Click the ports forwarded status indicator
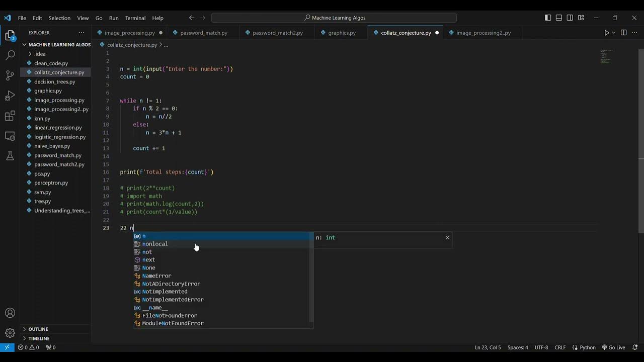 pyautogui.click(x=51, y=347)
